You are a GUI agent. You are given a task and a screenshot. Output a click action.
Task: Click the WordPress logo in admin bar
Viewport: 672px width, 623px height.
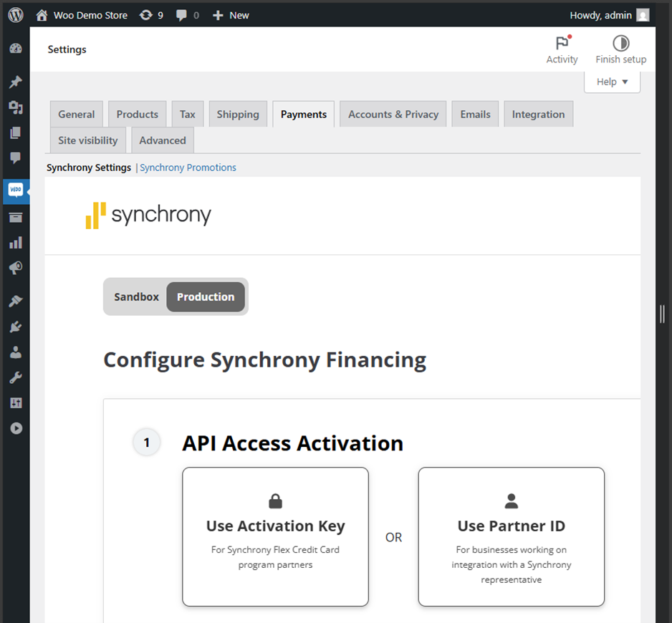pyautogui.click(x=15, y=15)
